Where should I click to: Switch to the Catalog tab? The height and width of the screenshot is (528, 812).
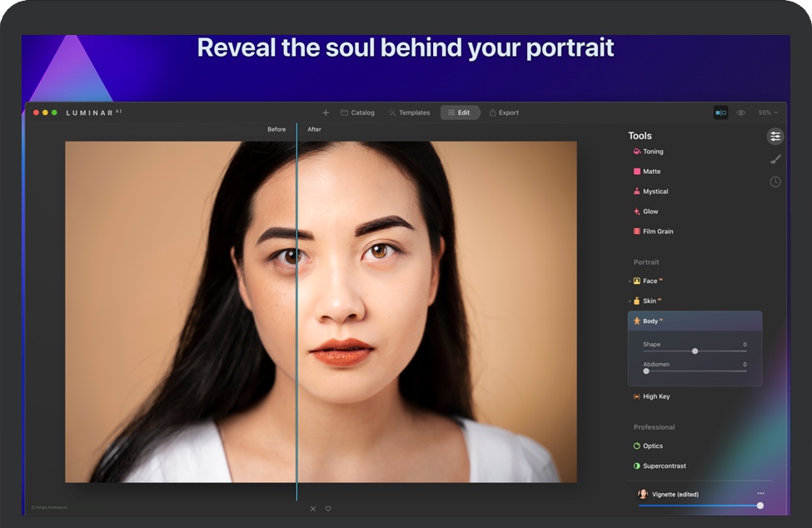click(x=357, y=112)
